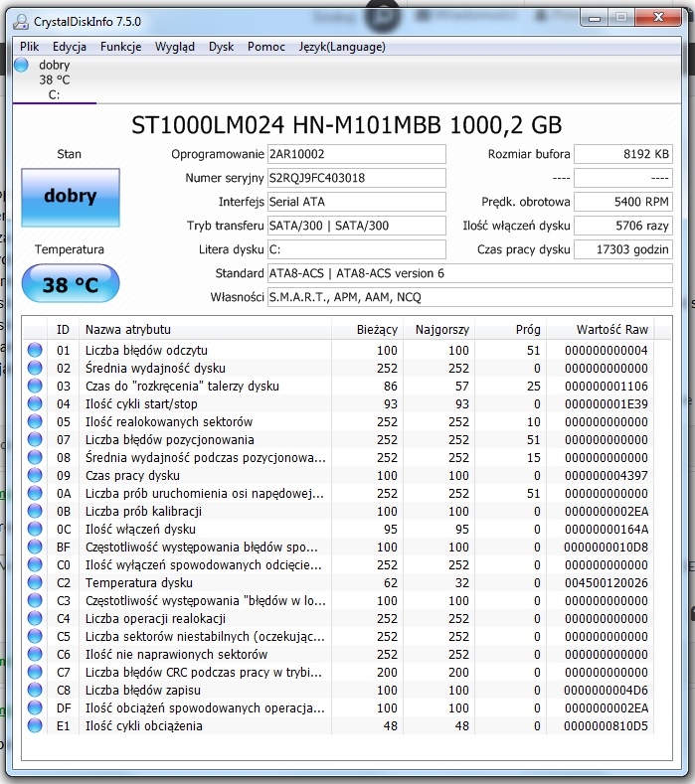Click raw value 000000810D5
The image size is (695, 784).
[x=606, y=726]
